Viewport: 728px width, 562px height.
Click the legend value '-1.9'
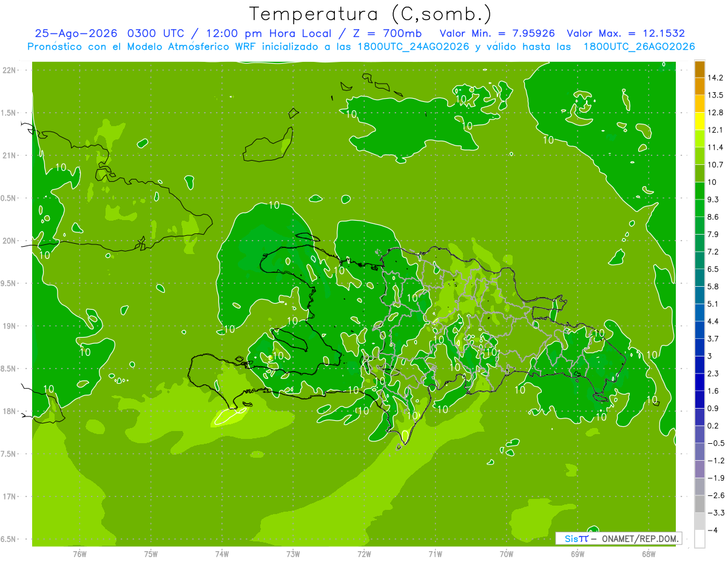[x=715, y=478]
